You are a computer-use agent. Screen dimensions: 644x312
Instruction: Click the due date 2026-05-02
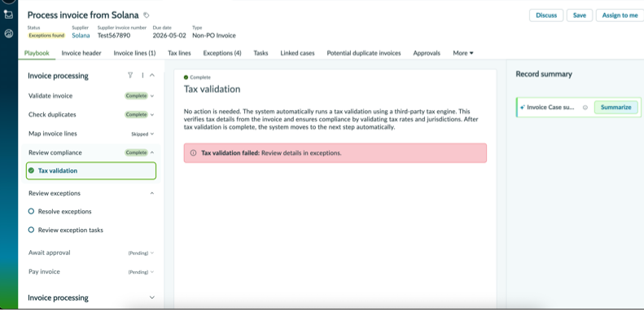169,35
